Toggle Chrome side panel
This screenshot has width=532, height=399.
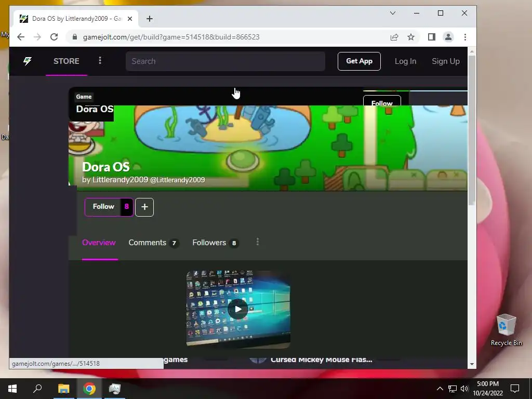tap(432, 37)
